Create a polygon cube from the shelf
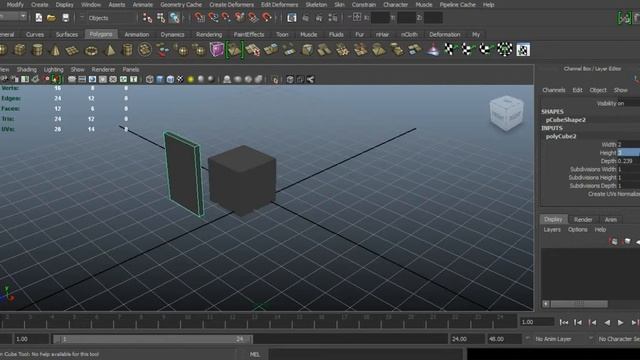Viewport: 640px width, 360px height. (x=20, y=50)
